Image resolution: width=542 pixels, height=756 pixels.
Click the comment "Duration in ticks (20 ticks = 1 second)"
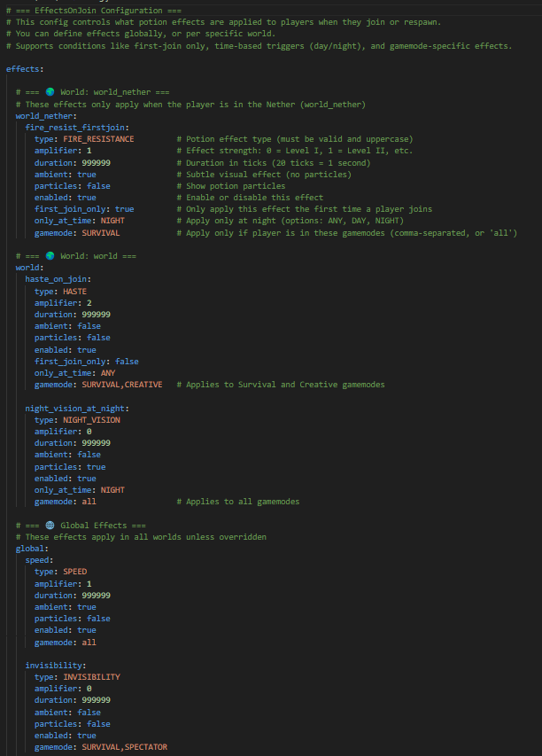click(274, 163)
